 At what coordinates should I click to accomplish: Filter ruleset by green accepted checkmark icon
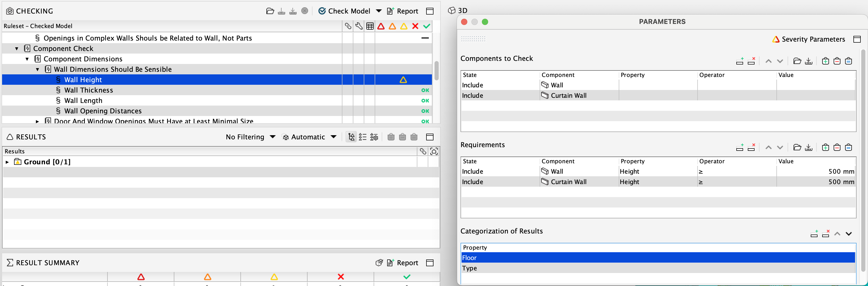[426, 26]
